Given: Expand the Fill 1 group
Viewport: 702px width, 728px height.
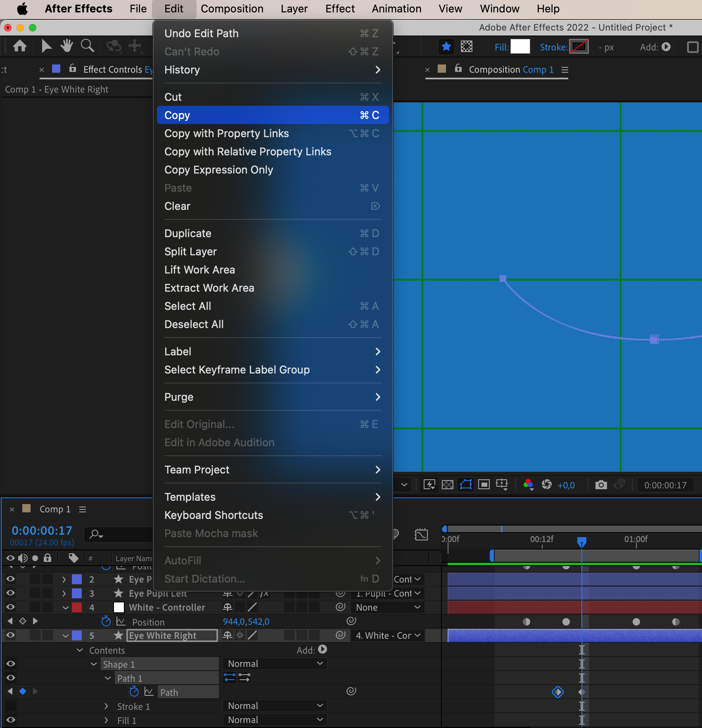Looking at the screenshot, I should click(x=106, y=720).
